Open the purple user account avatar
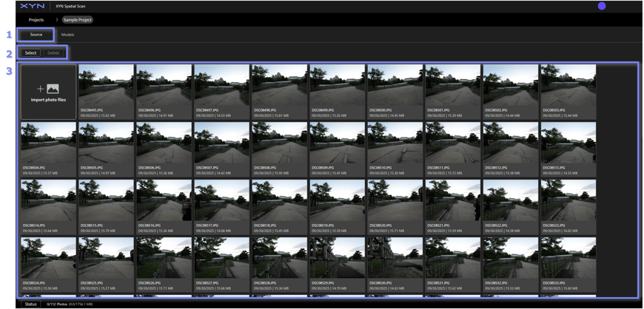Viewport: 644px width, 309px height. point(602,6)
